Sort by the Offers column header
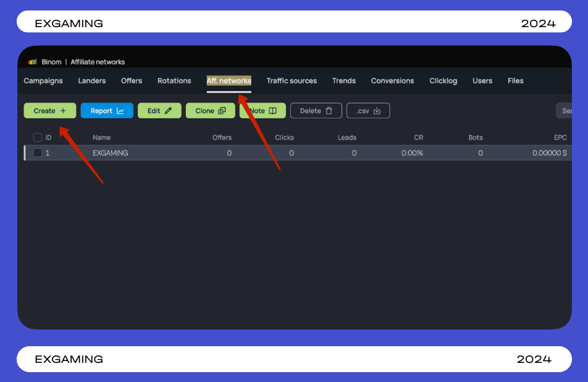This screenshot has width=588, height=382. pyautogui.click(x=222, y=138)
